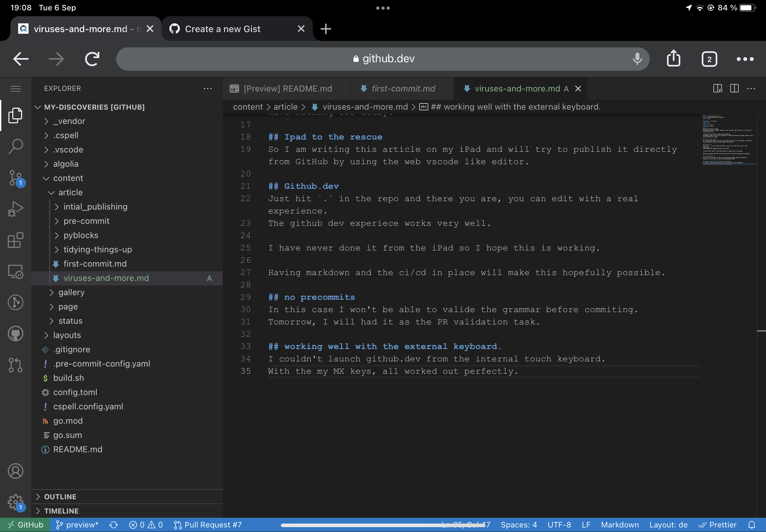
Task: Open the Remote Explorer panel
Action: [x=15, y=271]
